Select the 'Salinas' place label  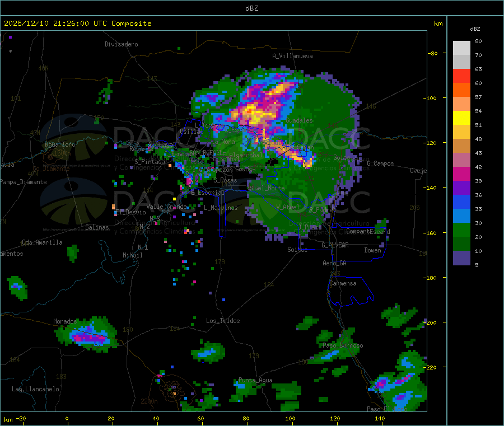pyautogui.click(x=97, y=227)
